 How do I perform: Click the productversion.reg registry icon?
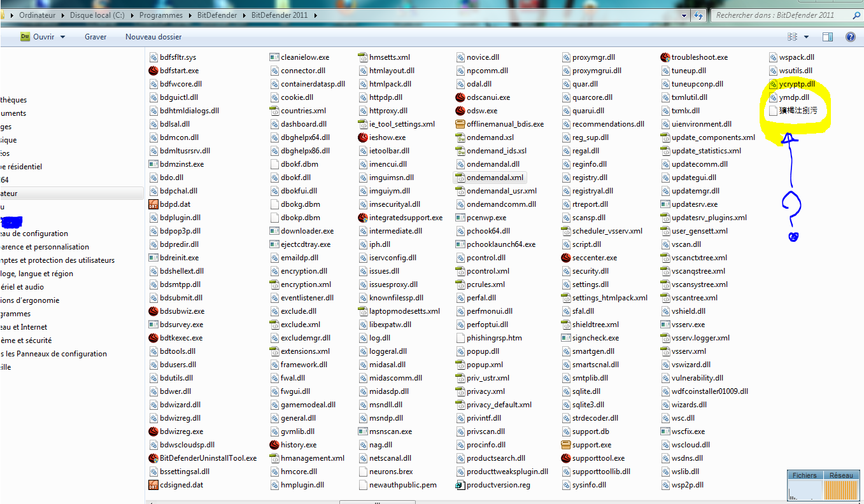pyautogui.click(x=460, y=485)
